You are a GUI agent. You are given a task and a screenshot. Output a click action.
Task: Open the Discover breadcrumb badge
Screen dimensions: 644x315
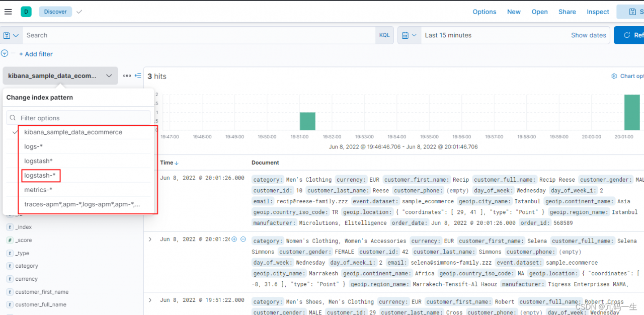pos(55,12)
